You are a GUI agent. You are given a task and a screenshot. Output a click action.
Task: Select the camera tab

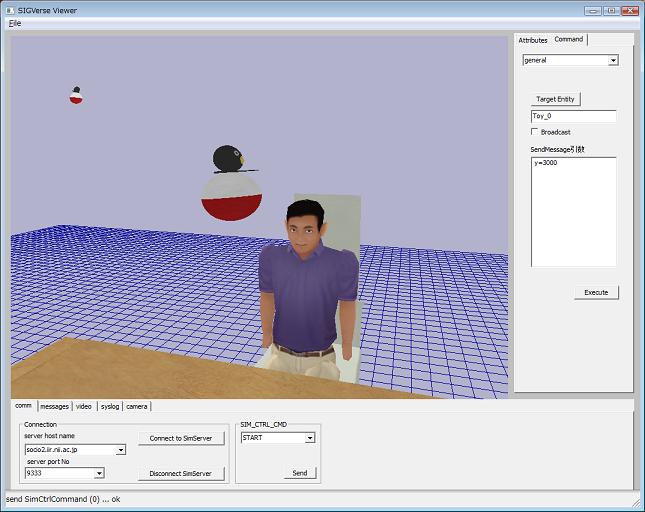point(137,406)
